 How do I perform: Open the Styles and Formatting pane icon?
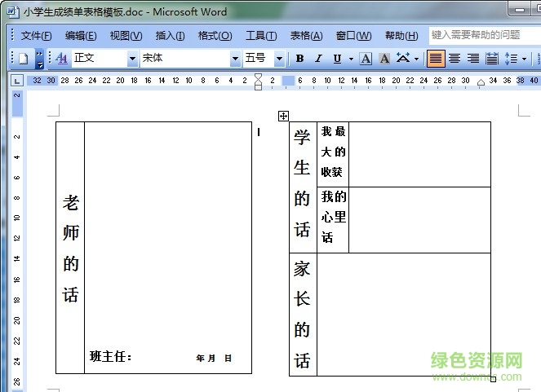[61, 59]
